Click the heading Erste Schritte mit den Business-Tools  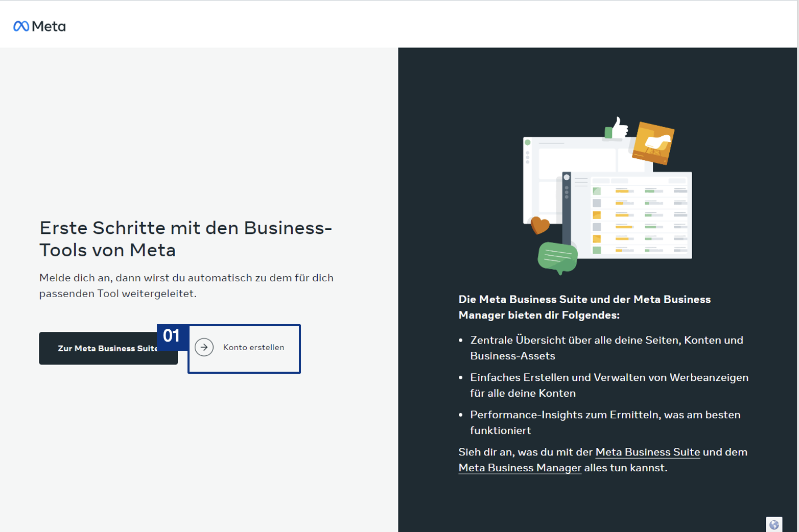pos(185,238)
